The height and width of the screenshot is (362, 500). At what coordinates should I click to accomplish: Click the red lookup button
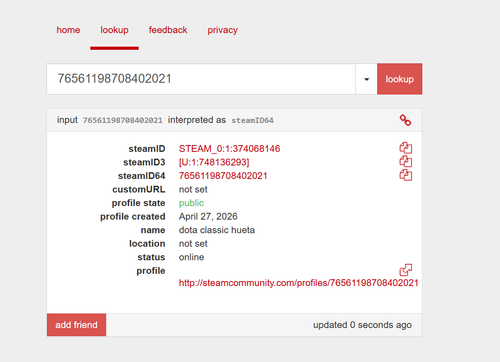point(400,79)
